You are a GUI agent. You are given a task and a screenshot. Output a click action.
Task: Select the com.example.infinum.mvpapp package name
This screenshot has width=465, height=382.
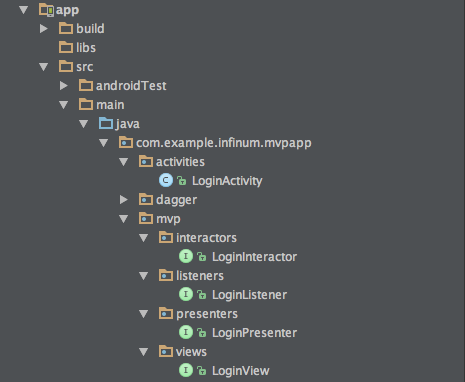coord(224,143)
